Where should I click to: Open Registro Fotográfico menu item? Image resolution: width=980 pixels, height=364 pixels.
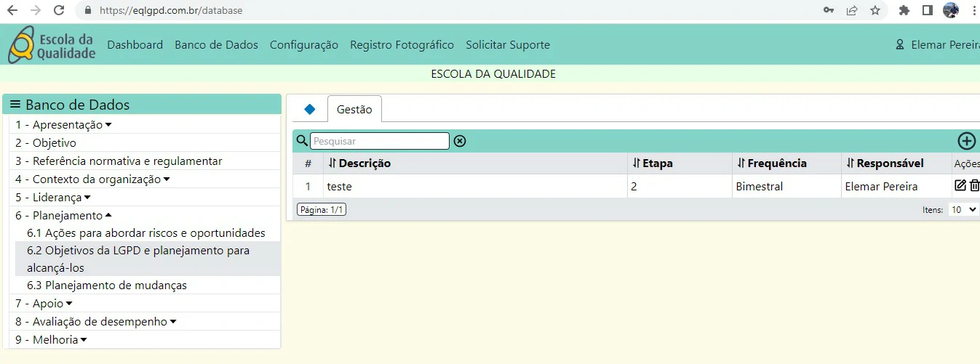(x=402, y=45)
